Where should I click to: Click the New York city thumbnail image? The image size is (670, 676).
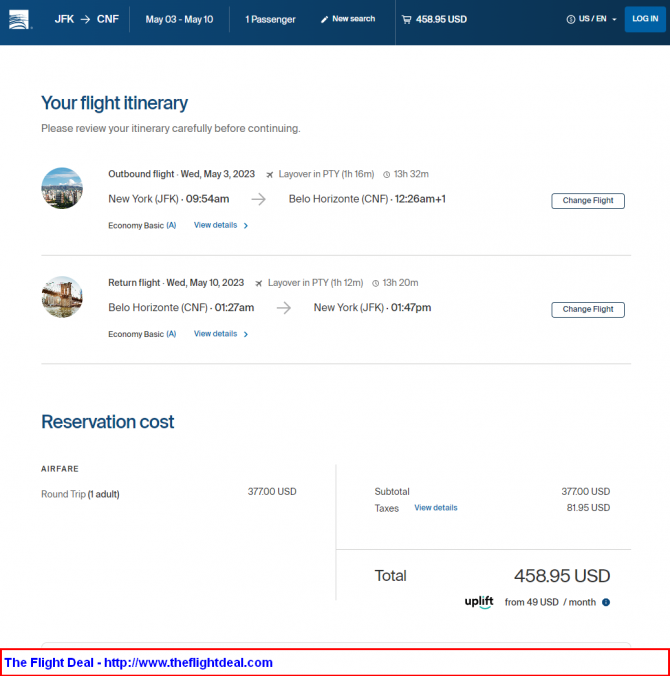tap(62, 188)
